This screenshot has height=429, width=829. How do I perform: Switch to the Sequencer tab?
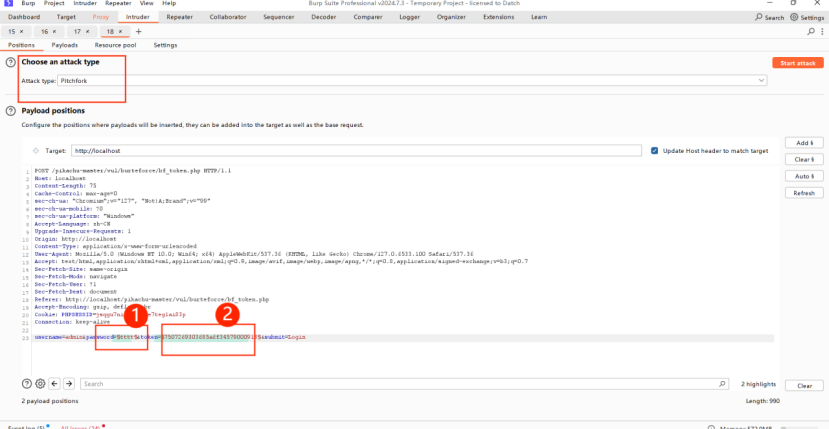[279, 17]
